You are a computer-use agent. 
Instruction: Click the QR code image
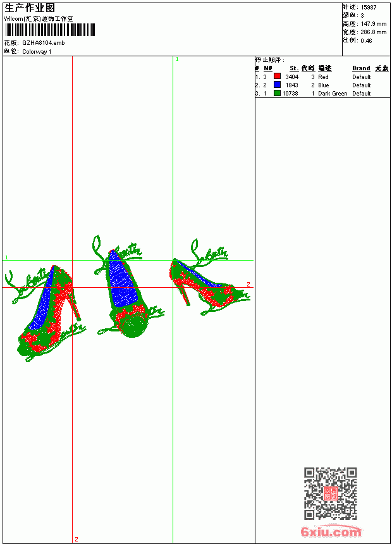click(x=331, y=493)
